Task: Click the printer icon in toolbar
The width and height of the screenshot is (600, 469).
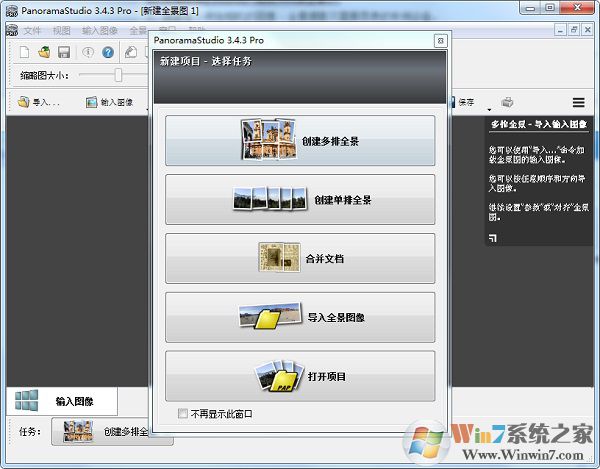Action: tap(507, 102)
